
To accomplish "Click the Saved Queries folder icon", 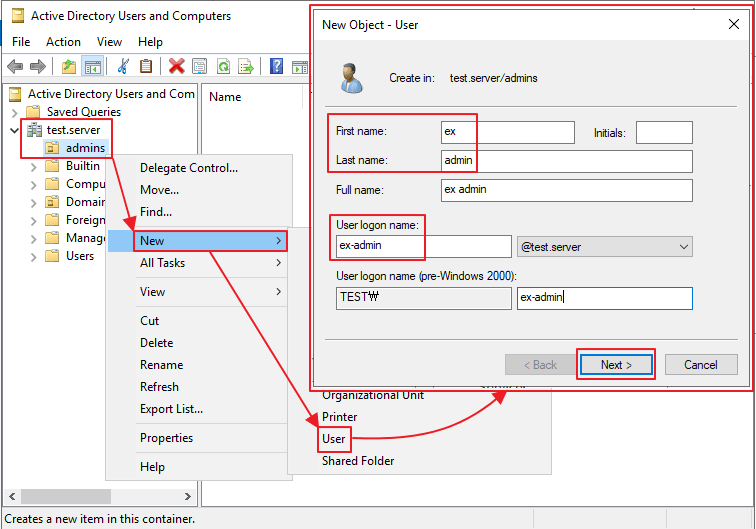I will pyautogui.click(x=33, y=112).
